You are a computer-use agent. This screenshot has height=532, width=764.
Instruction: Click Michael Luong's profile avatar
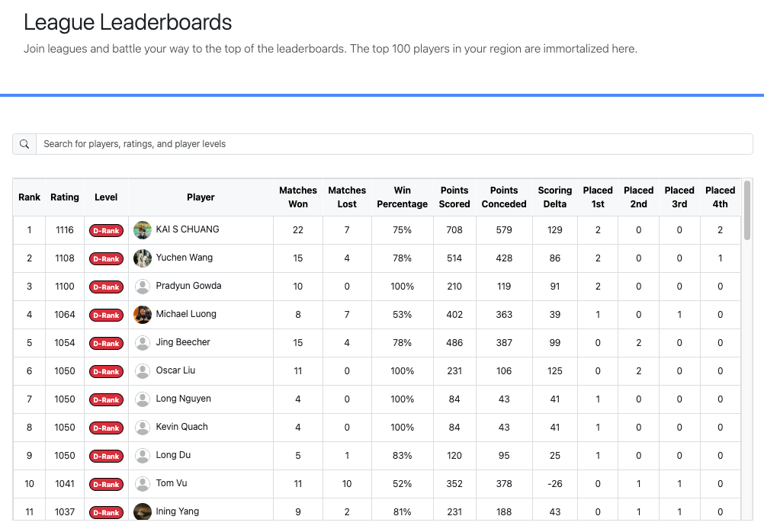tap(143, 315)
